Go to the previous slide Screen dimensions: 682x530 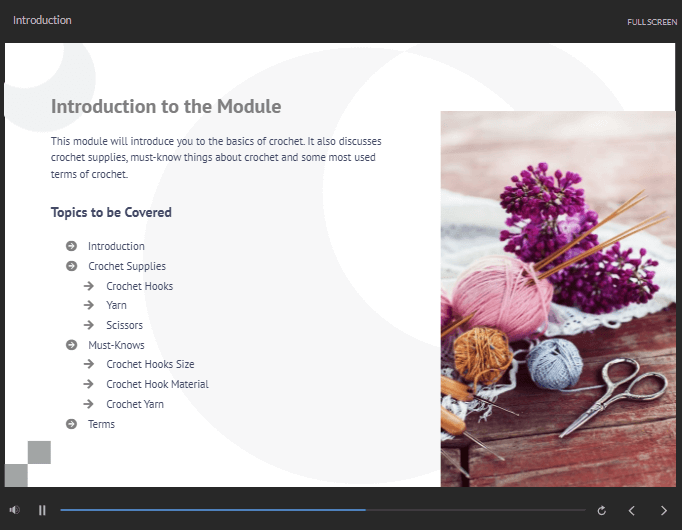(x=632, y=510)
